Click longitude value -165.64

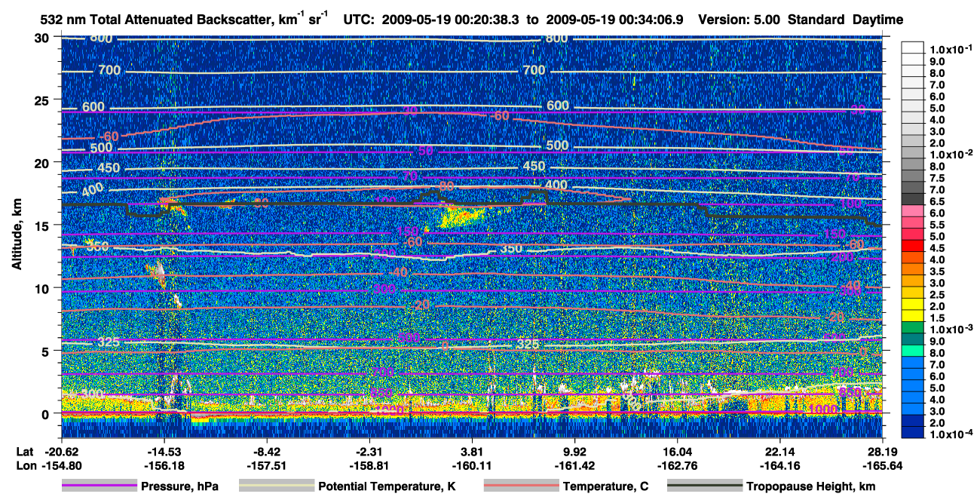coord(883,465)
